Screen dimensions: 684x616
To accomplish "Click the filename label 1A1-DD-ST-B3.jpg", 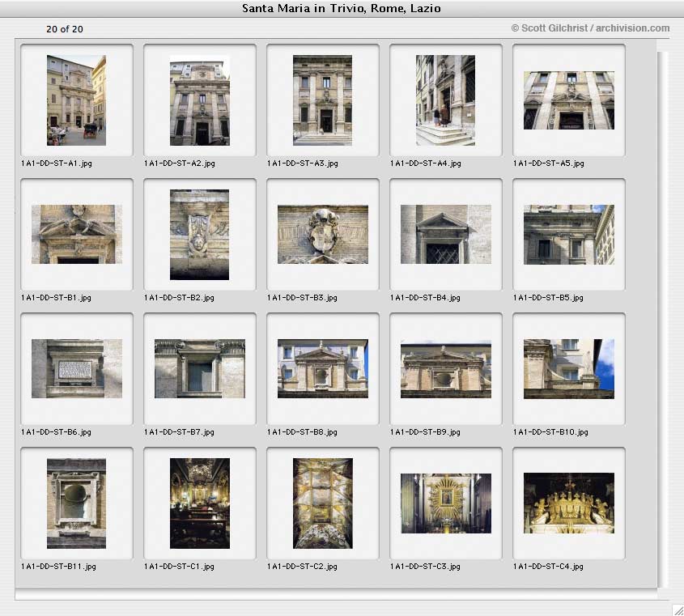I will tap(302, 298).
